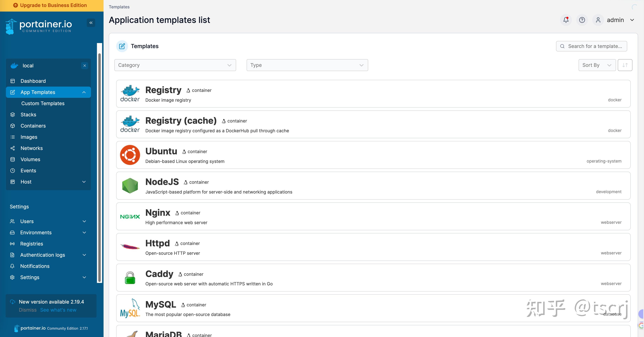644x337 pixels.
Task: Click the Nginx logo
Action: pos(130,216)
